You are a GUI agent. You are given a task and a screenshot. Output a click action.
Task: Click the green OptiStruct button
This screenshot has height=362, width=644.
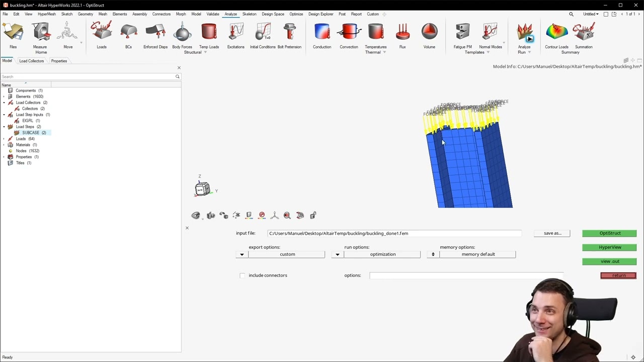[x=610, y=233]
